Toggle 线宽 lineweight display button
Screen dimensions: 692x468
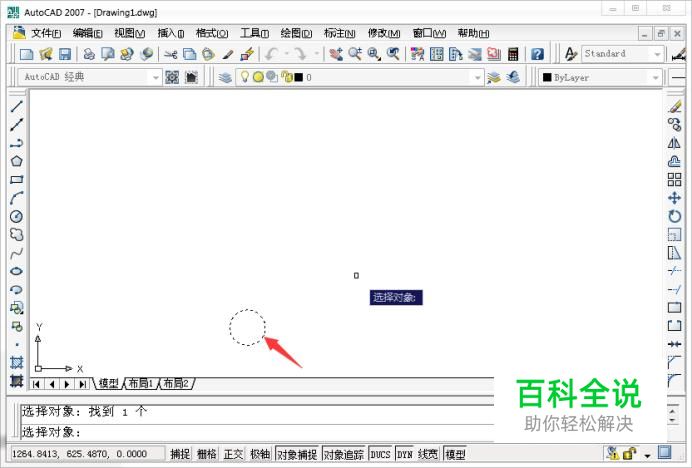point(428,453)
